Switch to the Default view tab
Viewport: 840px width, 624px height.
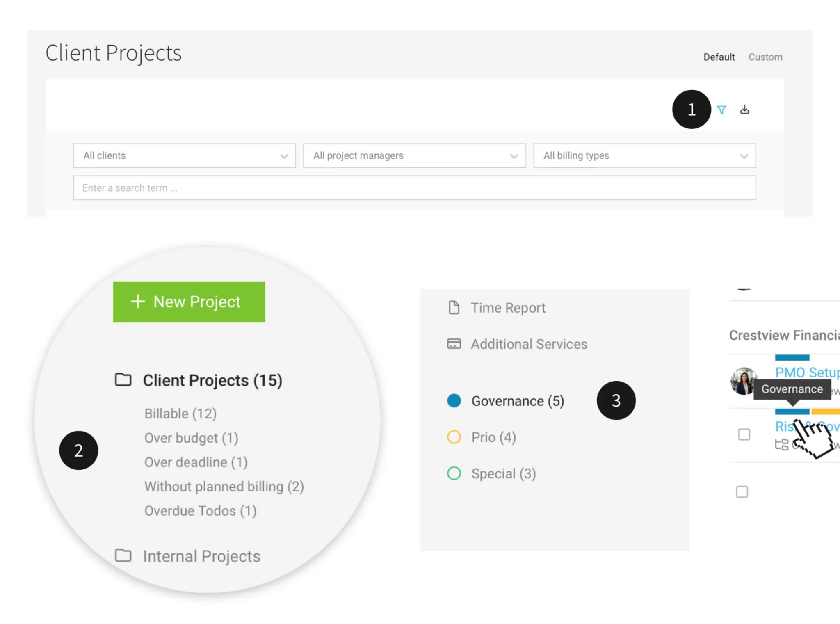719,57
